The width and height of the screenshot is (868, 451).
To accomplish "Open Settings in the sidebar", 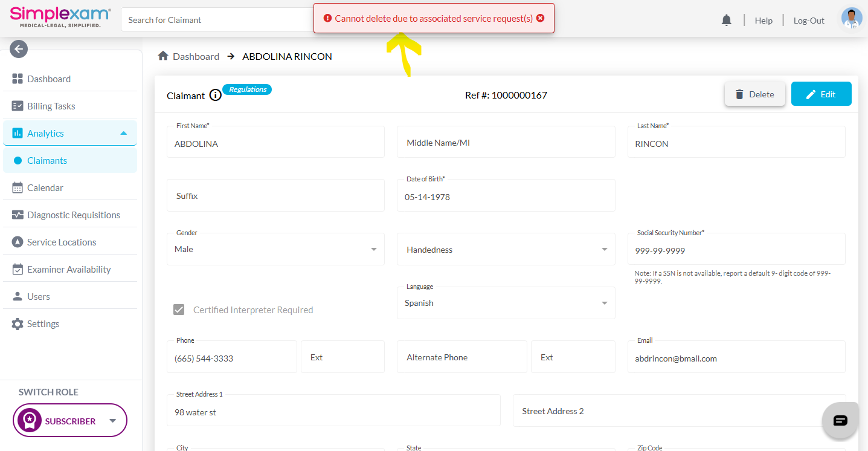I will tap(70, 323).
